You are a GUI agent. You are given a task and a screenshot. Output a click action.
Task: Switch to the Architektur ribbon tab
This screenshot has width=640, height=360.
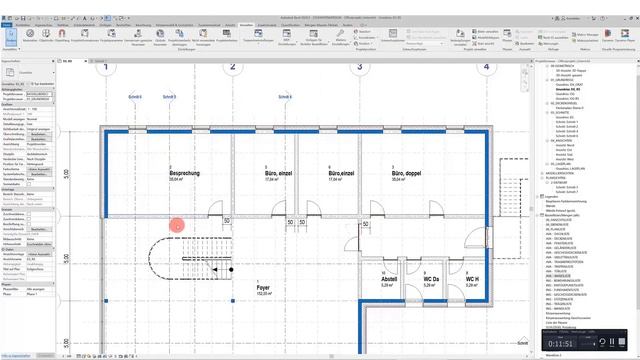pos(22,25)
